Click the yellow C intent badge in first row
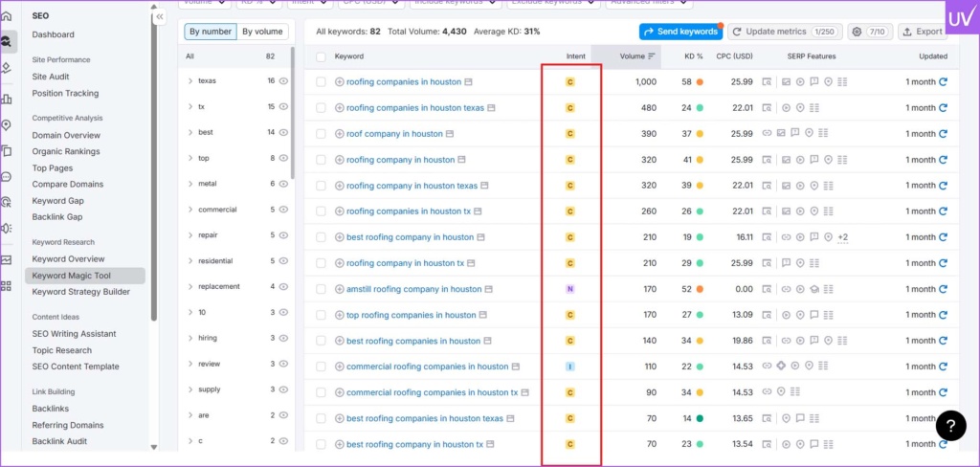This screenshot has width=980, height=467. coord(570,82)
